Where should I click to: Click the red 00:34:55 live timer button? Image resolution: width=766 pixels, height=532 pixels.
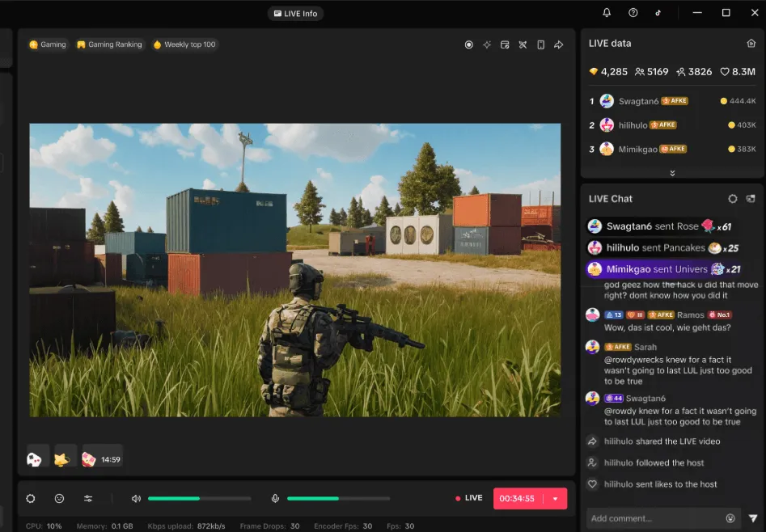(x=518, y=499)
